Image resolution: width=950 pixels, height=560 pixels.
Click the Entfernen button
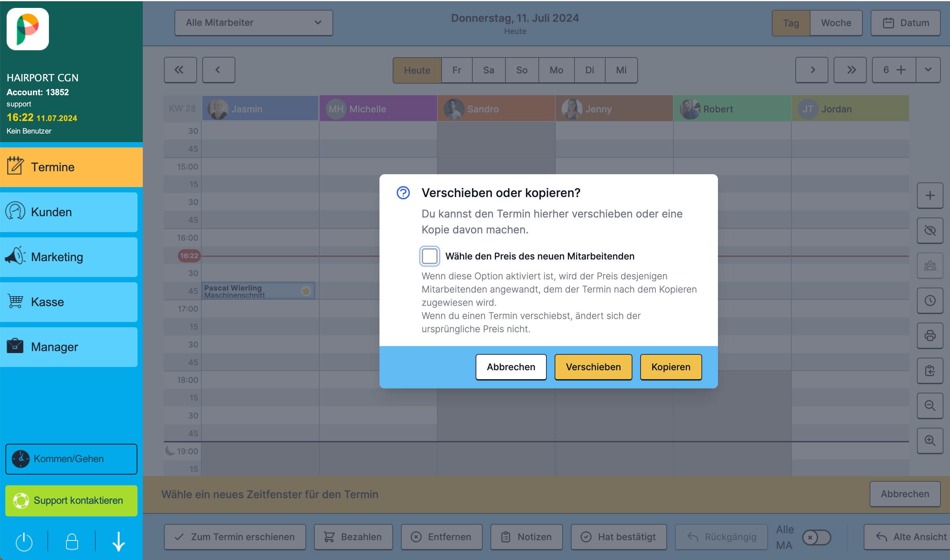(441, 537)
